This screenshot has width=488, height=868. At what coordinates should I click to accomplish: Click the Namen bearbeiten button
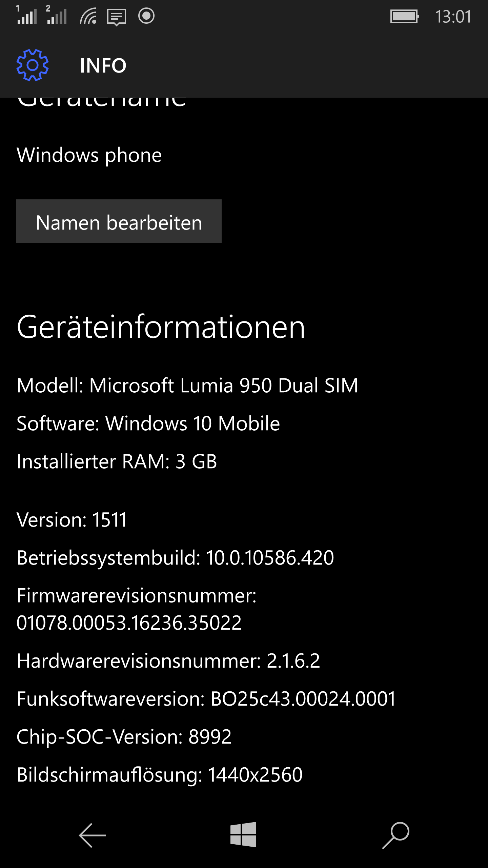pyautogui.click(x=119, y=221)
